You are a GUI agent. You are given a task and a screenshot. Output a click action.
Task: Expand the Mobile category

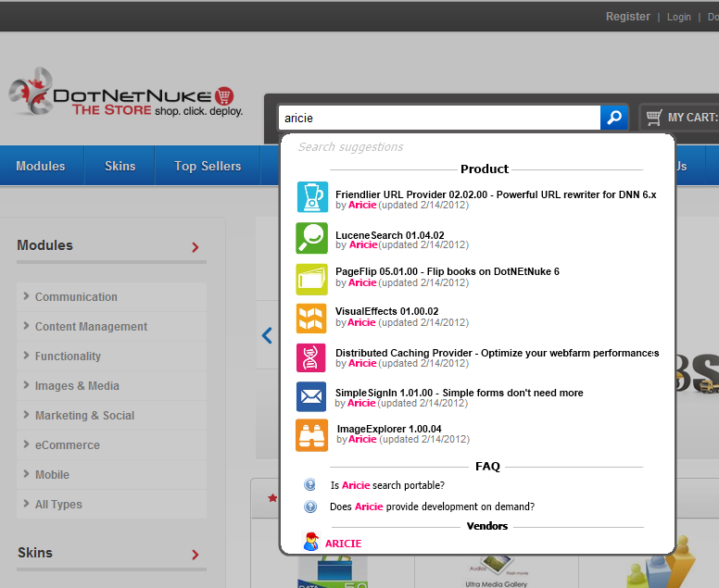click(x=111, y=475)
